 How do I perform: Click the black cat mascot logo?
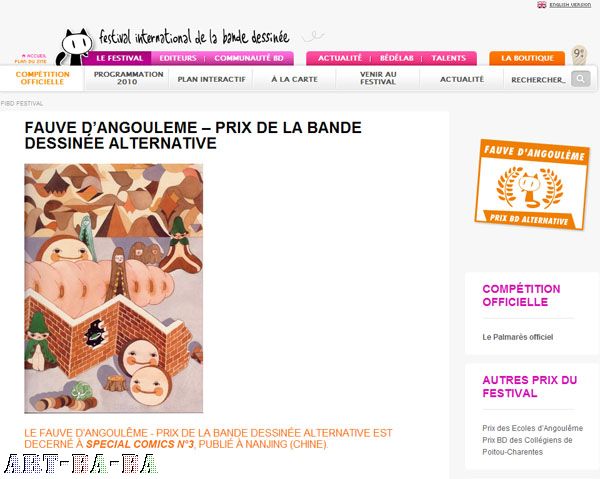point(75,47)
